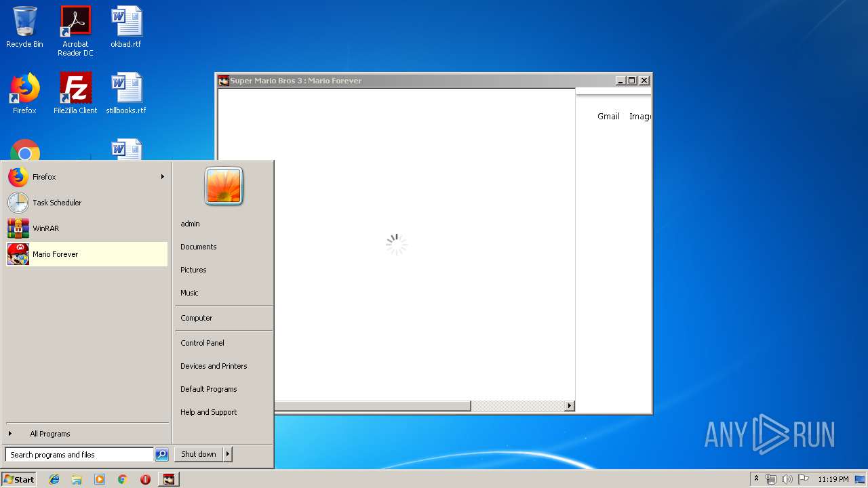Expand the Shut down options arrow
The width and height of the screenshot is (868, 488).
[x=228, y=454]
